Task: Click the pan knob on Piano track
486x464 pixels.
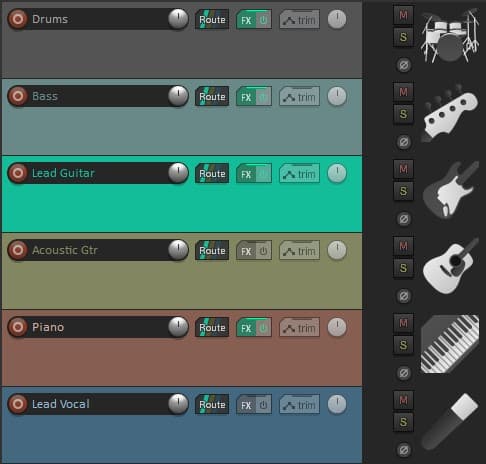Action: point(337,327)
